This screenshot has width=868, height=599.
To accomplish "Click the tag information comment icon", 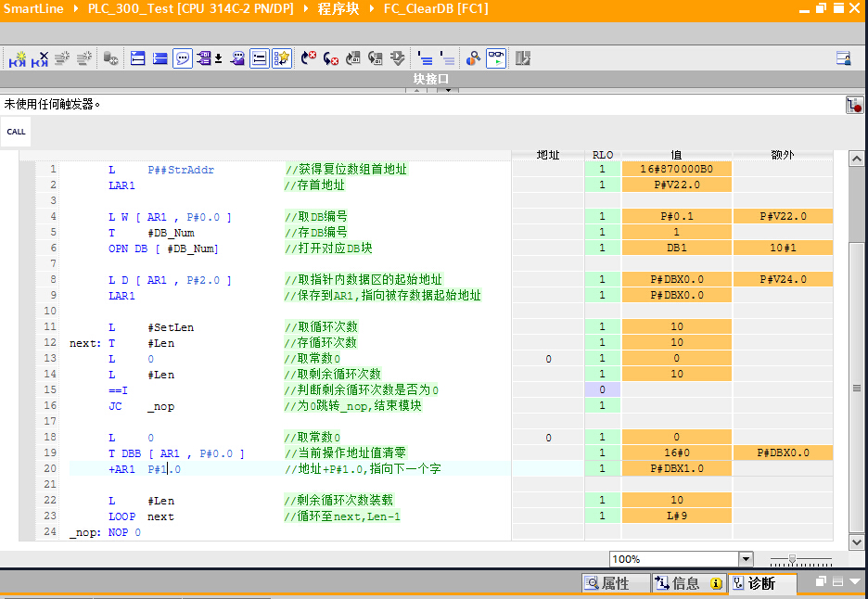I will coord(238,58).
